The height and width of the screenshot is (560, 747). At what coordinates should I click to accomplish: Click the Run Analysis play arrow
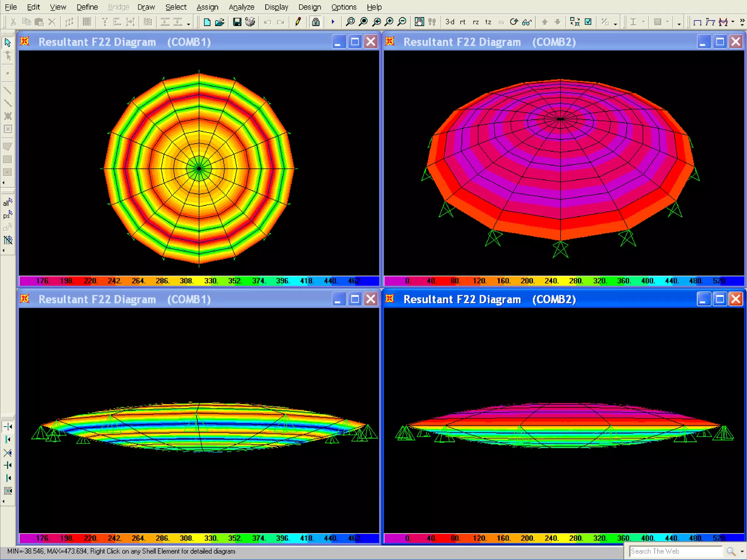[333, 22]
